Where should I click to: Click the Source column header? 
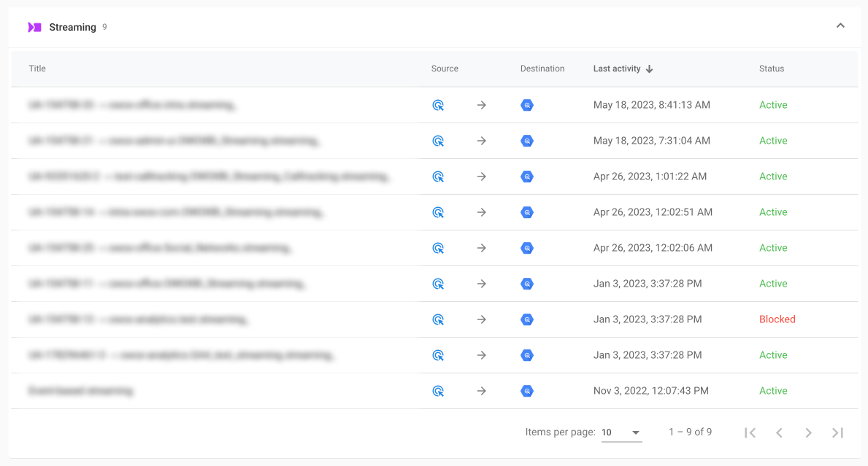[445, 69]
